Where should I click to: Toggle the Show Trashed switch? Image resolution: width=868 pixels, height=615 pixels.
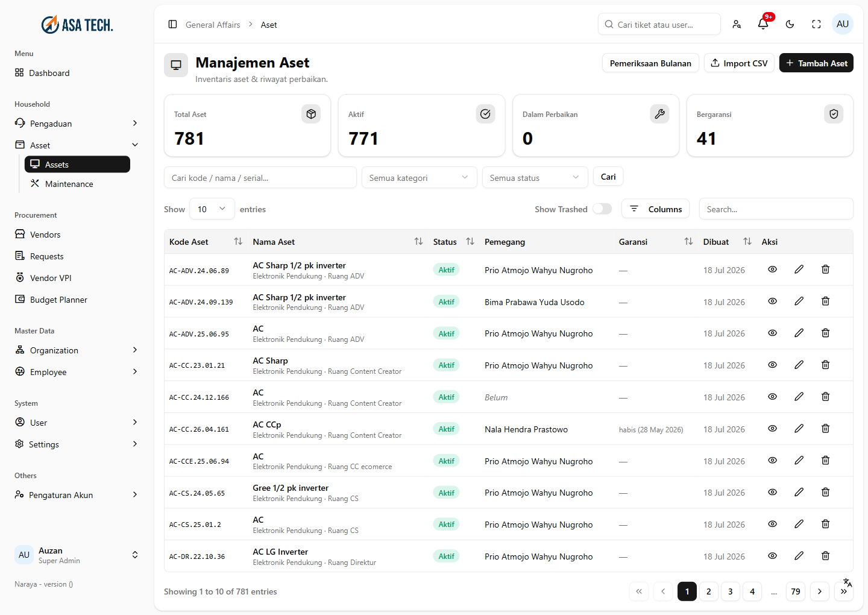602,209
